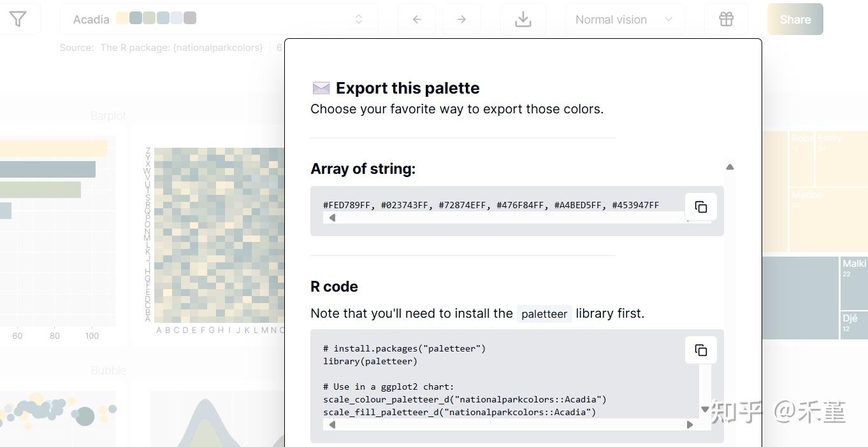Click the download export icon
The height and width of the screenshot is (447, 868).
point(523,20)
